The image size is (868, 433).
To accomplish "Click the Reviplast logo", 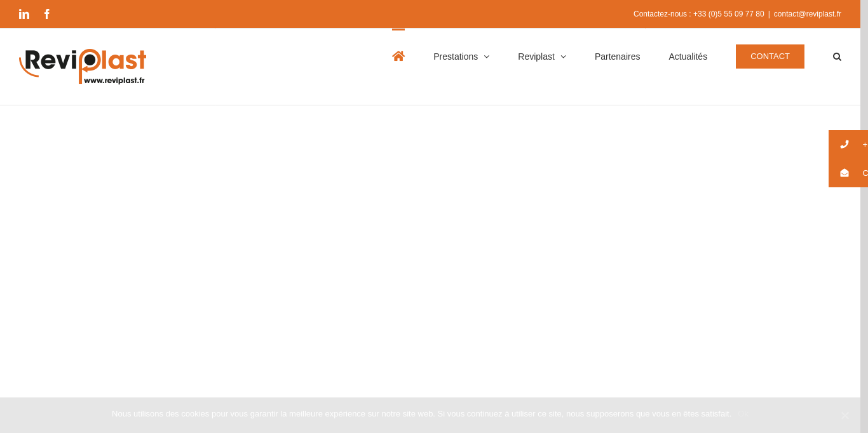I will 82,66.
